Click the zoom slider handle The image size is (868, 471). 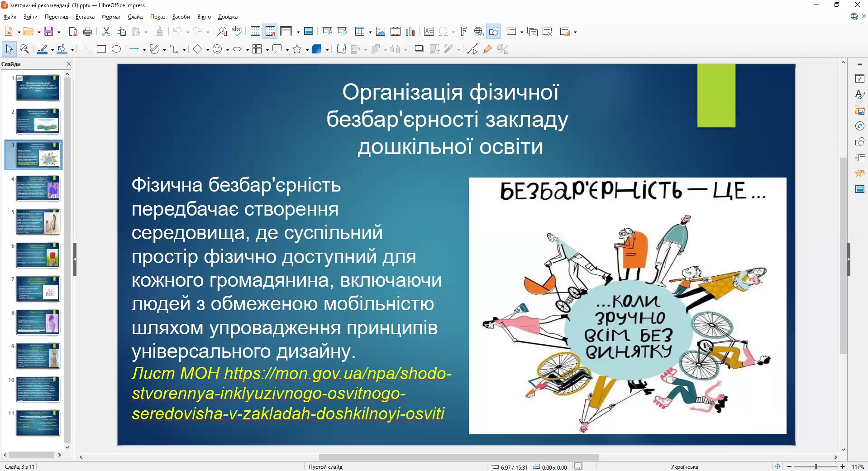pyautogui.click(x=816, y=466)
